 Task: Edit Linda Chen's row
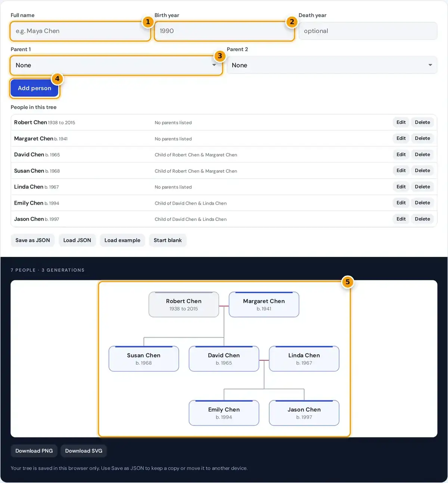click(x=401, y=187)
